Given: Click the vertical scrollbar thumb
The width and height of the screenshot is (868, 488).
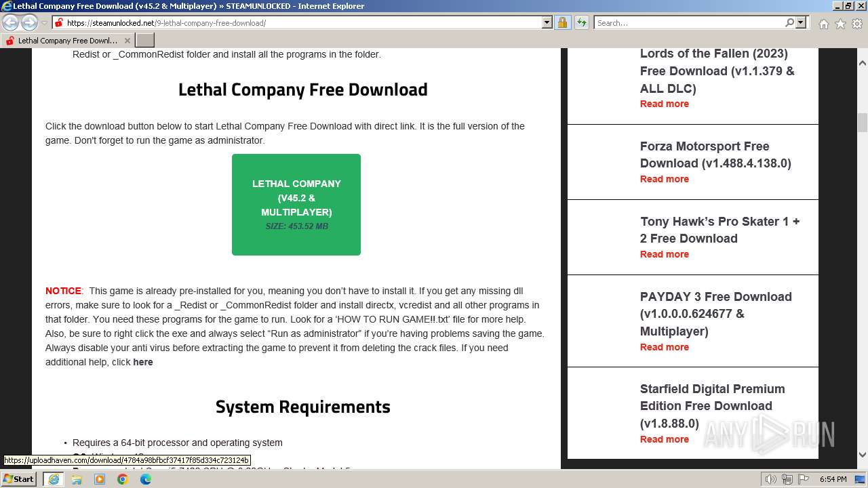Looking at the screenshot, I should pyautogui.click(x=863, y=123).
